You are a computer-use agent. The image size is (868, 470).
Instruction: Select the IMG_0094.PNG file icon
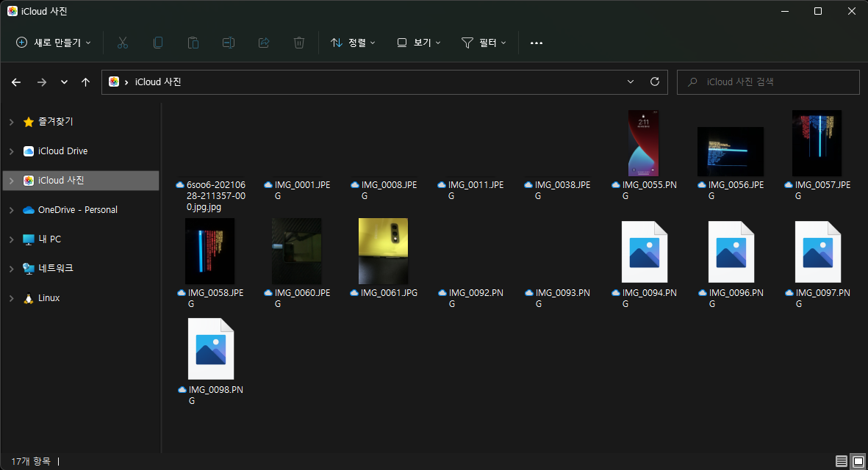645,252
